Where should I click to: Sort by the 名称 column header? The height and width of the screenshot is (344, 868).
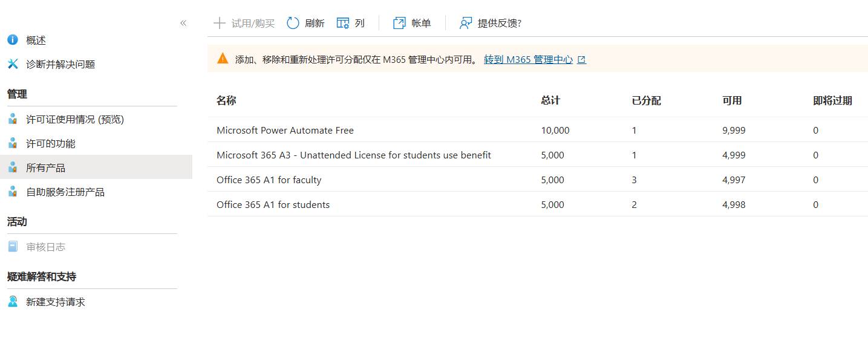point(226,100)
